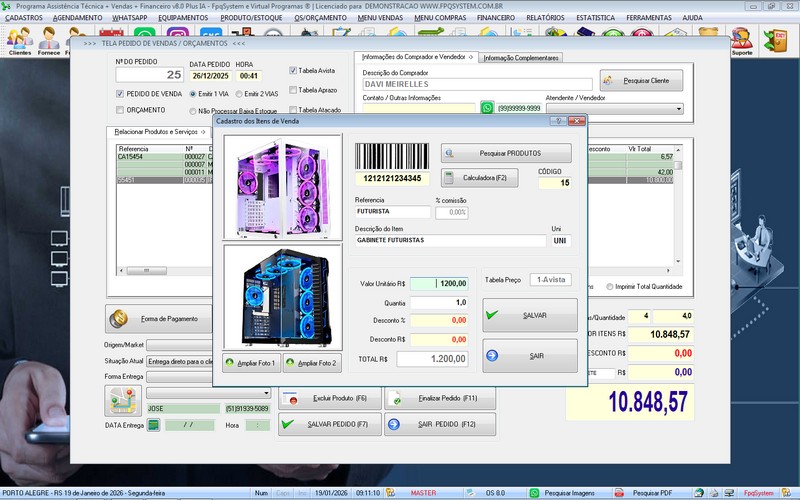
Task: Open the Situação Atual combo box
Action: point(180,361)
